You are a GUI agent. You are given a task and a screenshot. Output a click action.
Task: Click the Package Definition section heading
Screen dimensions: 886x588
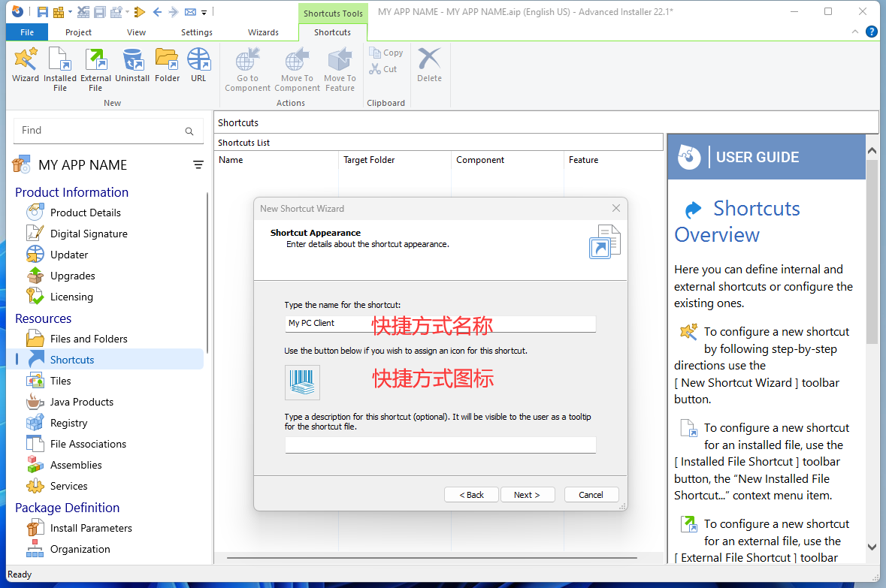point(67,508)
